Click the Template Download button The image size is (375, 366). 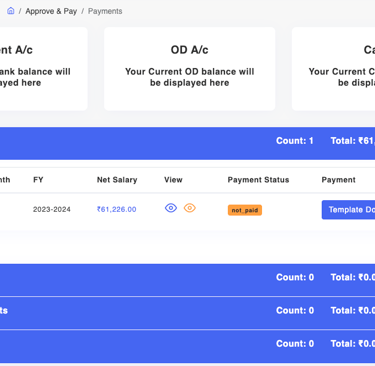pyautogui.click(x=348, y=210)
